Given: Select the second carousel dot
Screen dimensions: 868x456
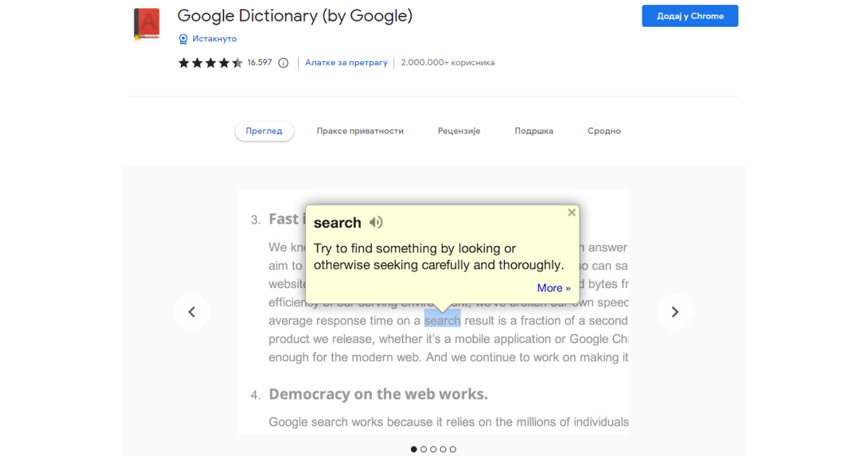Looking at the screenshot, I should click(424, 449).
